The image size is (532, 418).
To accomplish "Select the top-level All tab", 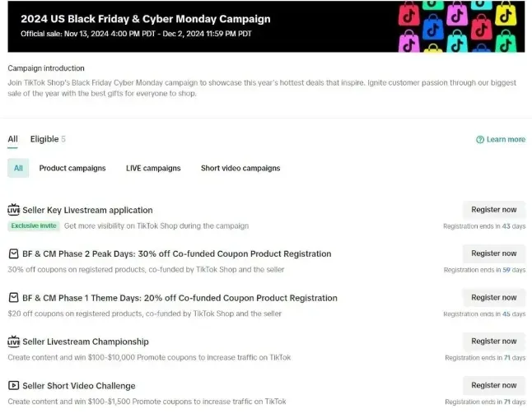I will tap(12, 139).
